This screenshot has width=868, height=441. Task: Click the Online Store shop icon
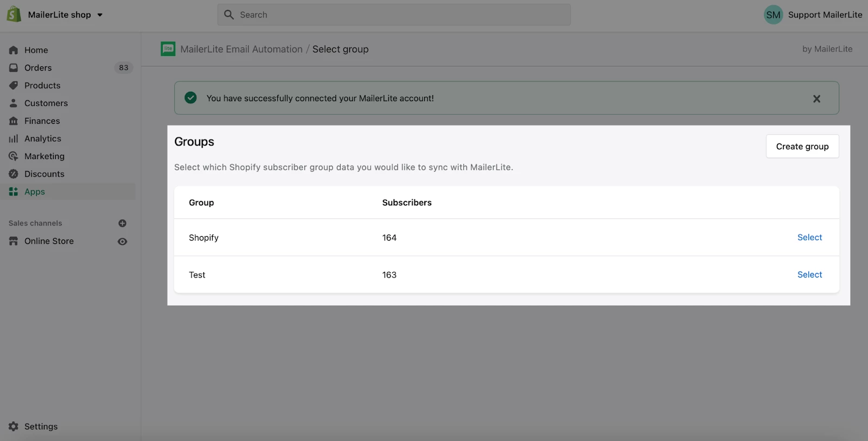click(14, 241)
